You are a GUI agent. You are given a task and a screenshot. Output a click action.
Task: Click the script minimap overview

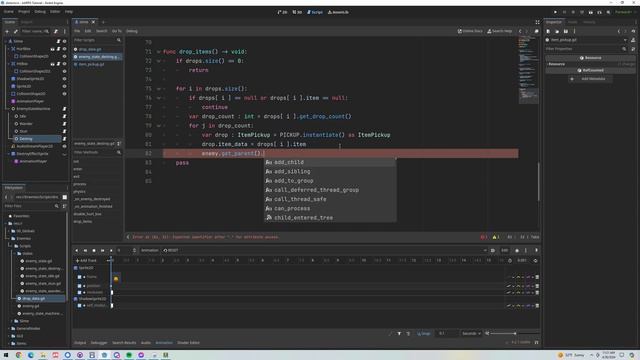coord(528,69)
